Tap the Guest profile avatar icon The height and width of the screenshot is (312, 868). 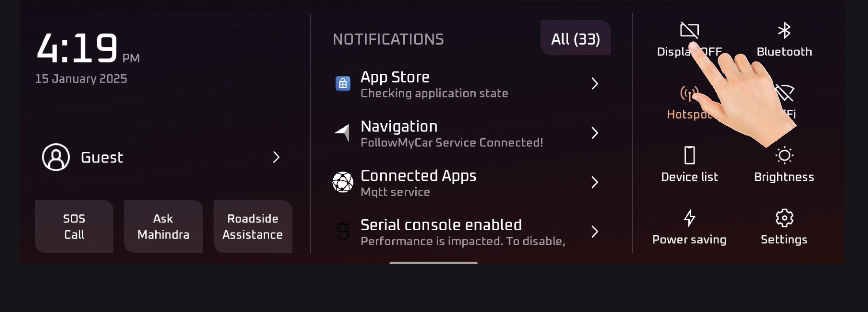coord(56,157)
